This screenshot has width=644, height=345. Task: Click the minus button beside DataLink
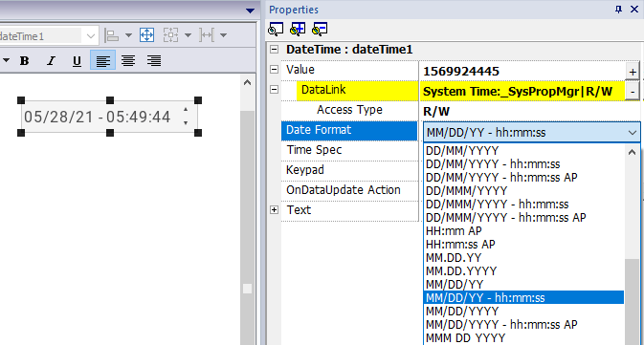[633, 92]
